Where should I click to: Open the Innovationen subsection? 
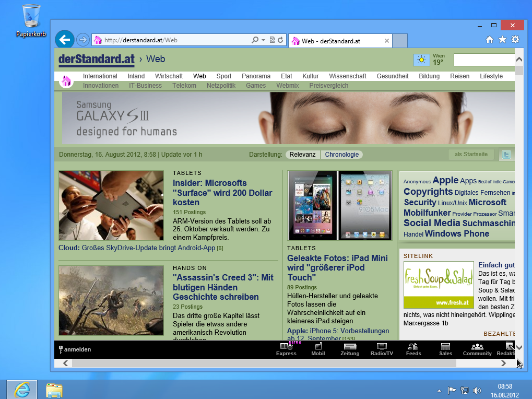click(101, 86)
